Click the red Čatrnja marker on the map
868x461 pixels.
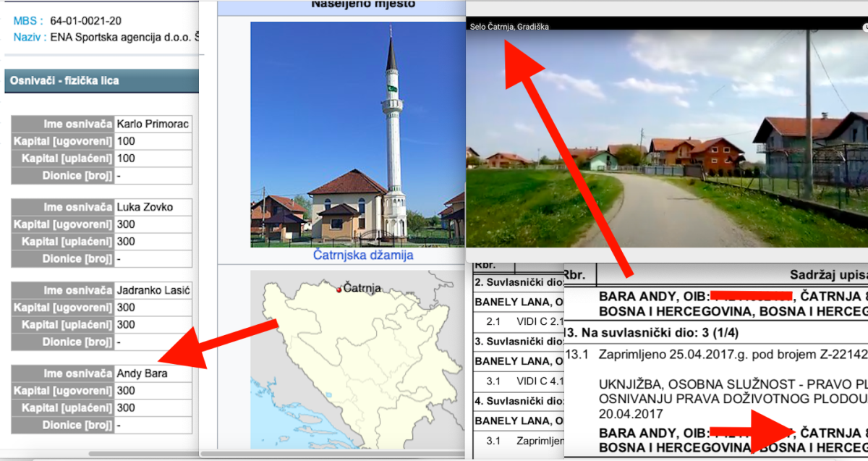[x=339, y=290]
